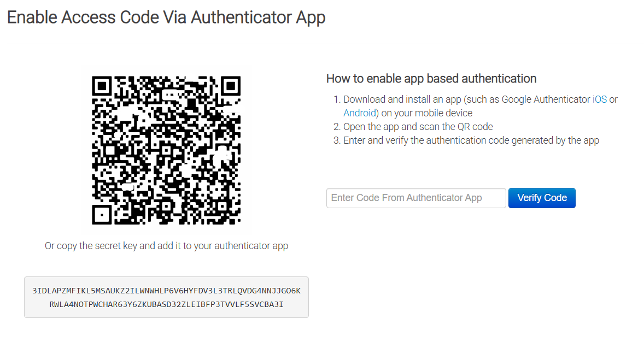Click the 'How to enable app based authentication' heading
644x342 pixels.
click(x=431, y=79)
